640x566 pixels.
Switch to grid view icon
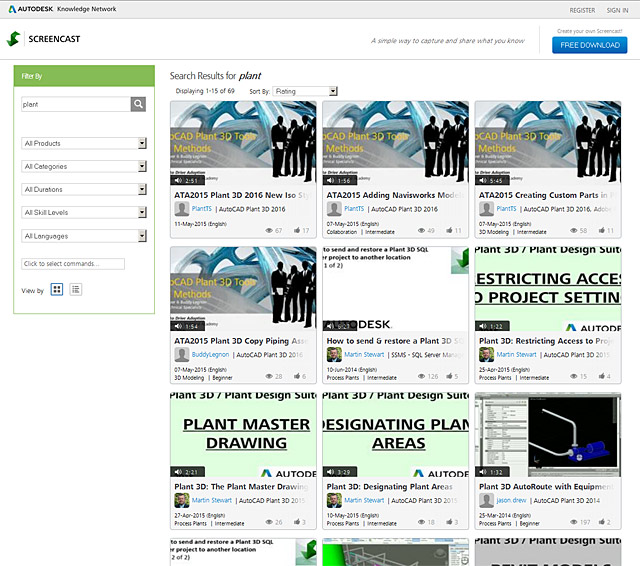point(57,289)
